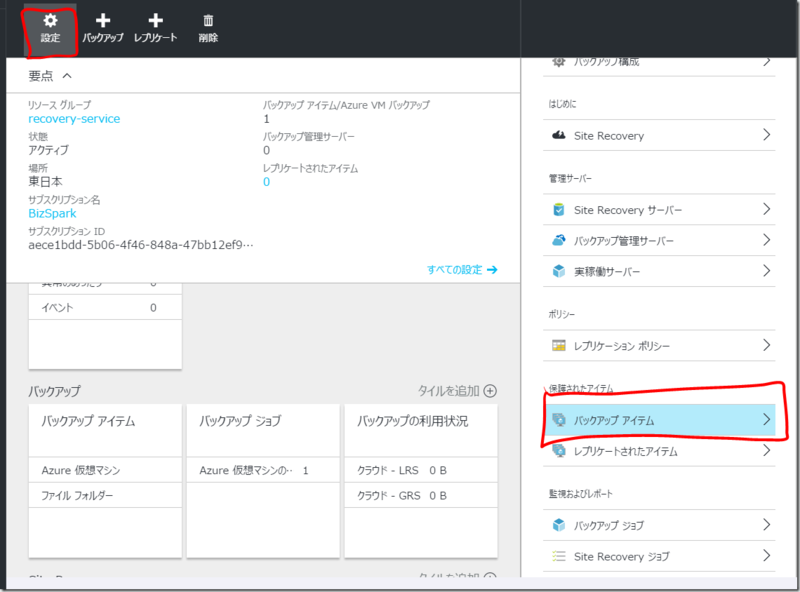Click the レプリケート plus toolbar button
The width and height of the screenshot is (800, 592).
click(x=155, y=28)
